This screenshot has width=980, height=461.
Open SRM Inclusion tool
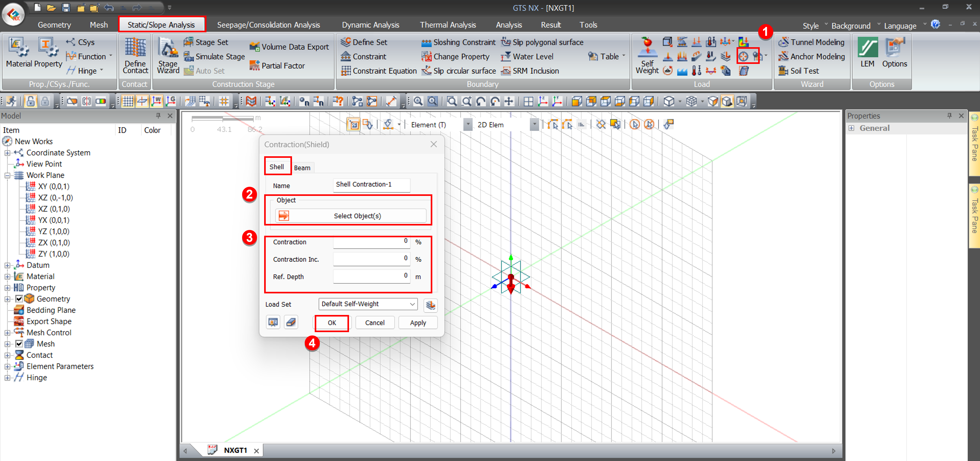pyautogui.click(x=530, y=71)
